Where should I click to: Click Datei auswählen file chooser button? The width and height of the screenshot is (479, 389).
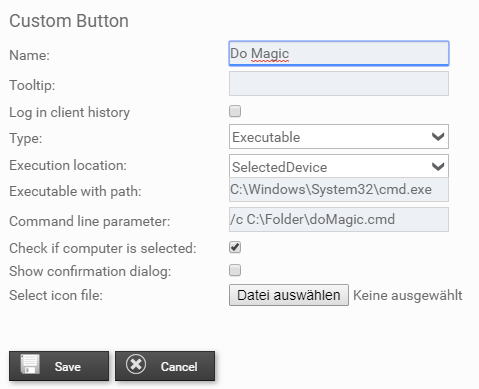289,295
